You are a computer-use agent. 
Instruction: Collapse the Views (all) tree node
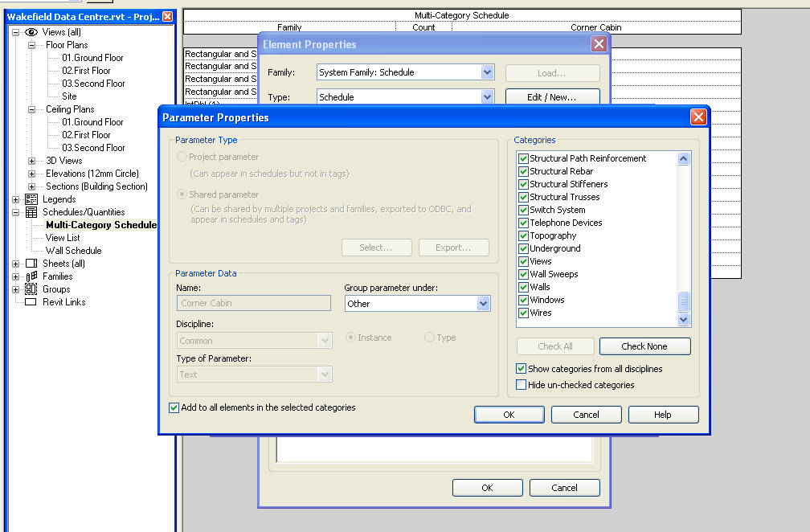[15, 32]
